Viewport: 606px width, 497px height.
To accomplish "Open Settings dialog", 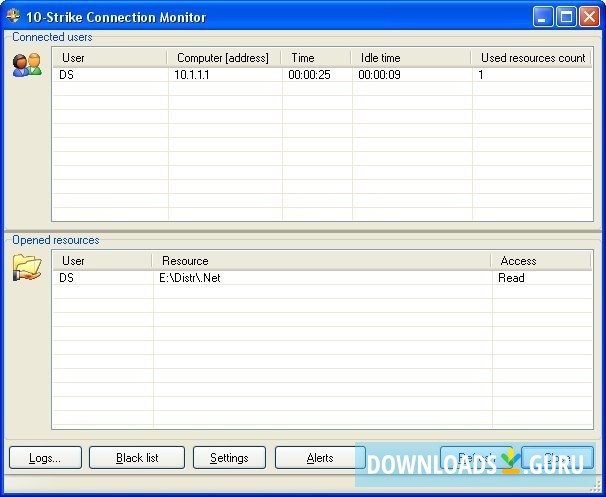I will 229,458.
